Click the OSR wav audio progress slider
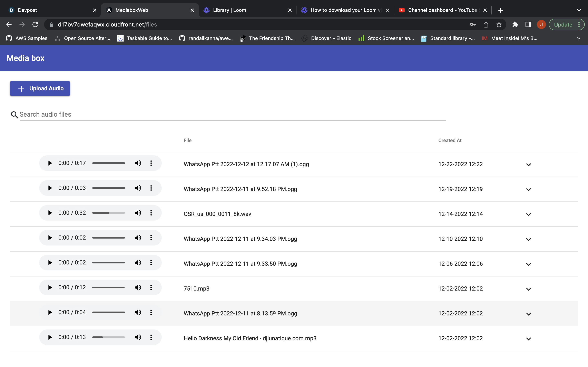Image resolution: width=588 pixels, height=367 pixels. 108,213
